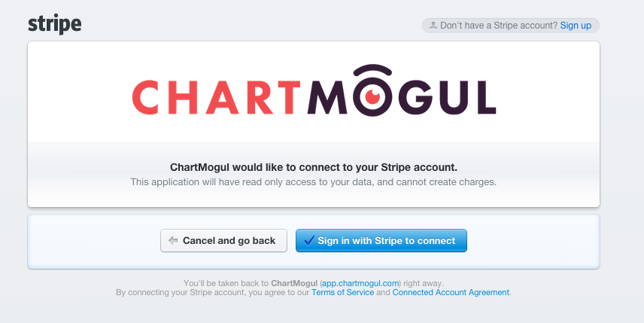Click the bold ChartMogul name in the footer

pos(294,283)
